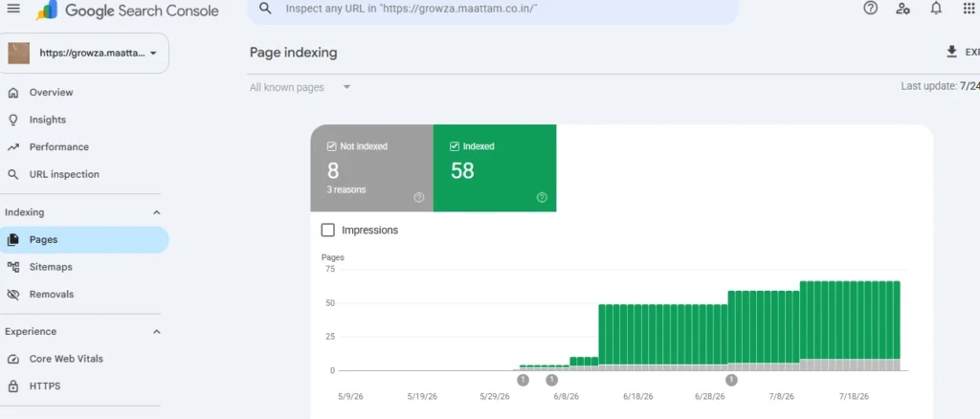Click the Removals crossed-eye icon
This screenshot has width=980, height=419.
12,294
